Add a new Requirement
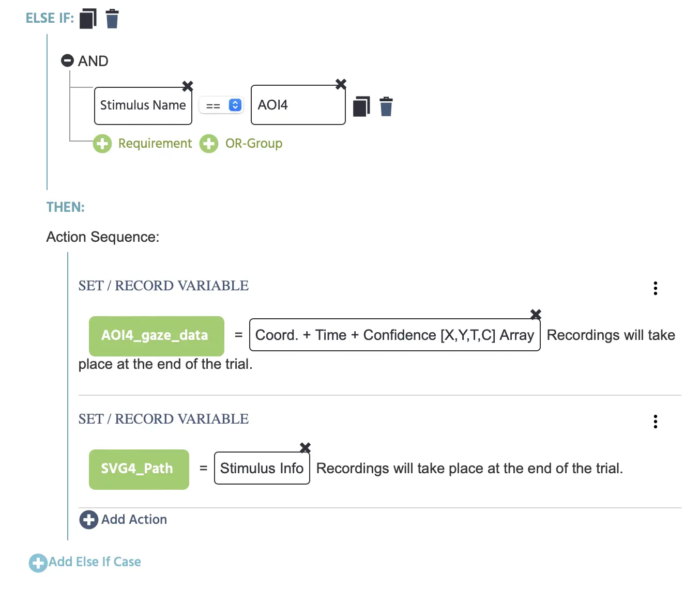Viewport: 700px width, 591px height. 142,144
